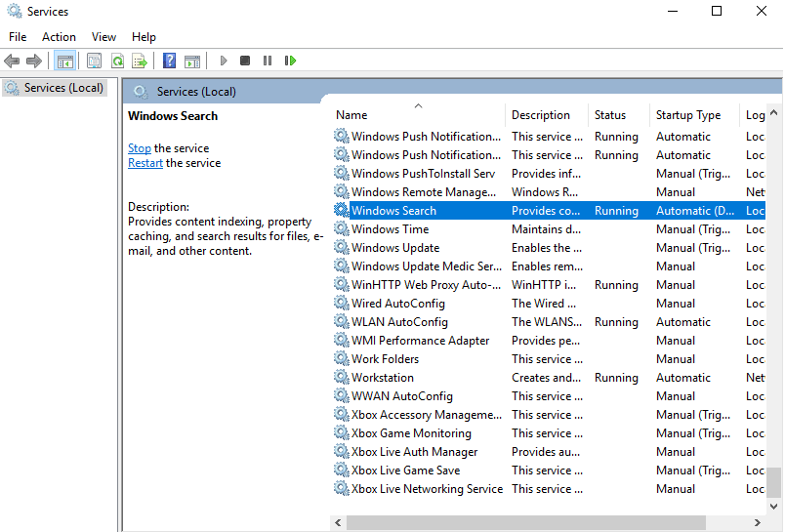Click the gear icon beside Work Folders
This screenshot has width=785, height=532.
(x=342, y=358)
